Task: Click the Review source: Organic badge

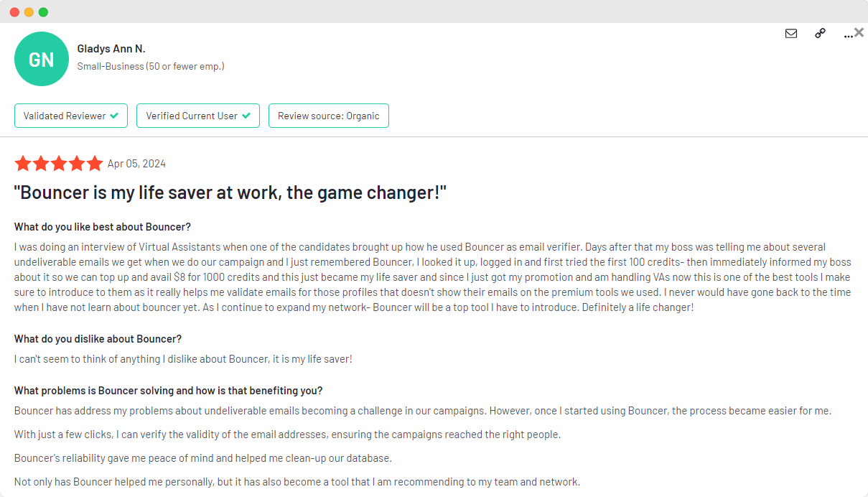Action: point(328,116)
